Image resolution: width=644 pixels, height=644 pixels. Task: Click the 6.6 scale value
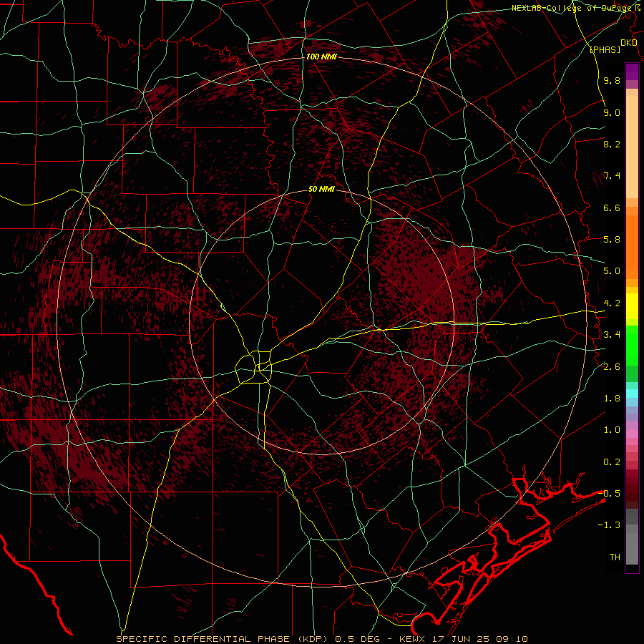pos(612,208)
